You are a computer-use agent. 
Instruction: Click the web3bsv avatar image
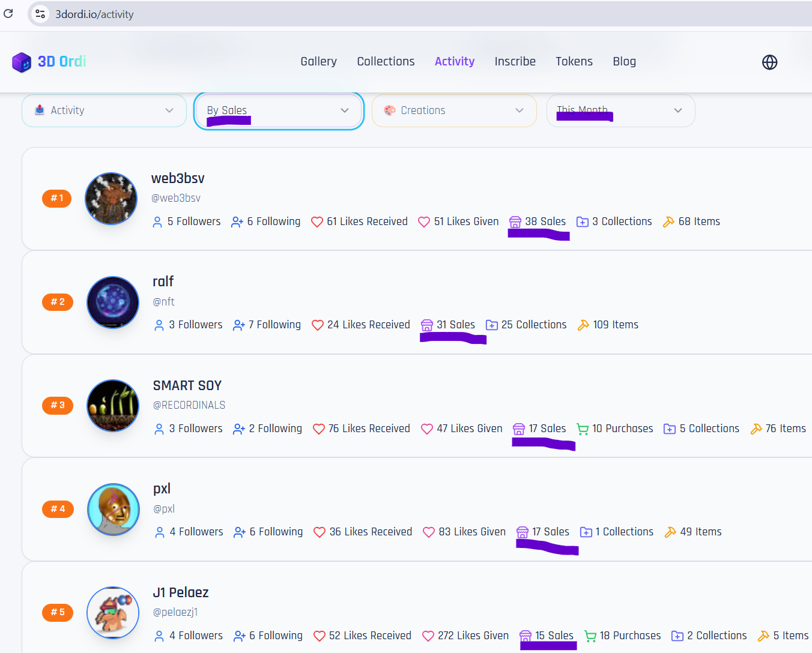(111, 199)
